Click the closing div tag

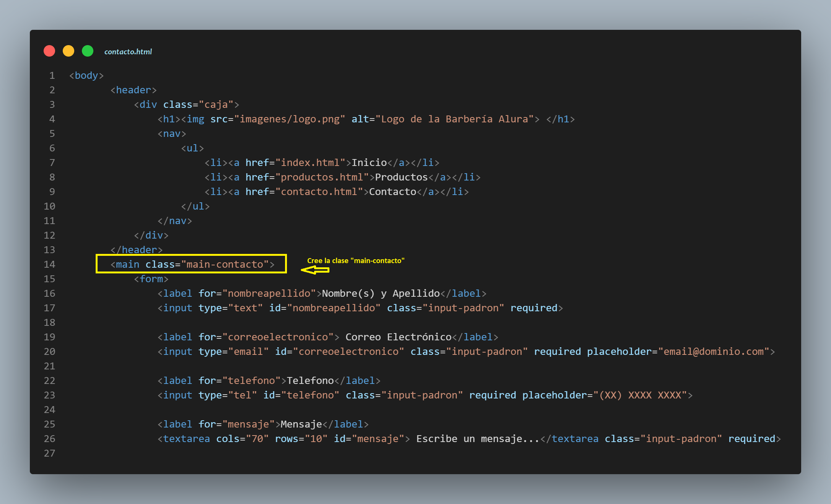pyautogui.click(x=151, y=235)
